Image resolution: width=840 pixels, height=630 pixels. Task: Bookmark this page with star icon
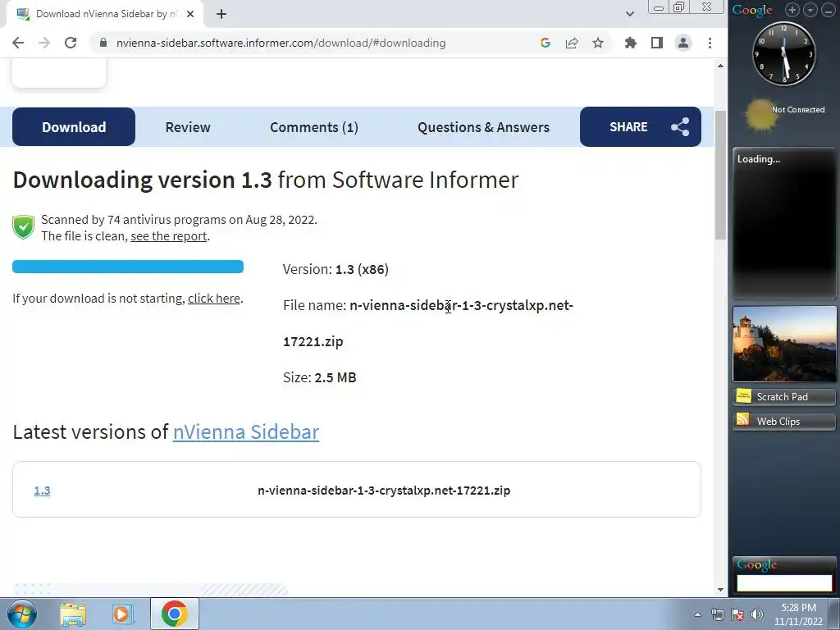[x=598, y=43]
